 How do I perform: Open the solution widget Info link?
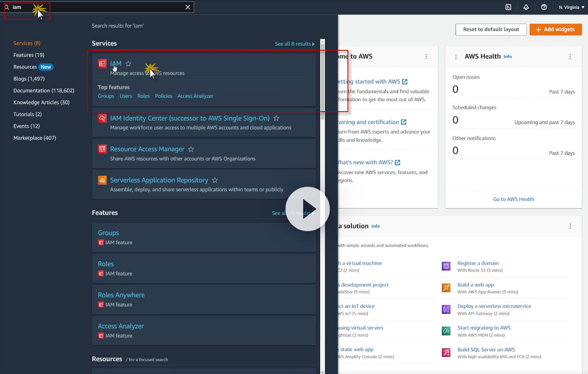tap(375, 226)
